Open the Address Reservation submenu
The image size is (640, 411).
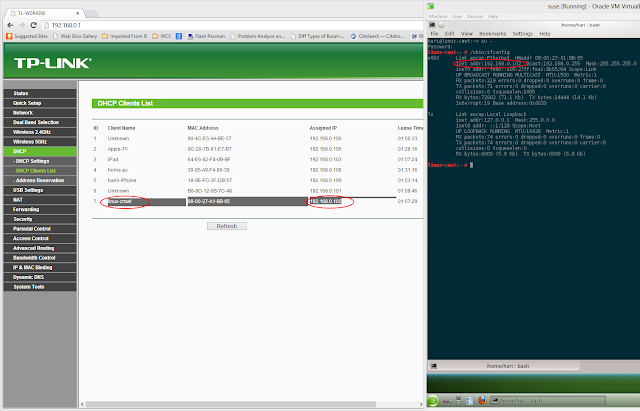[40, 180]
